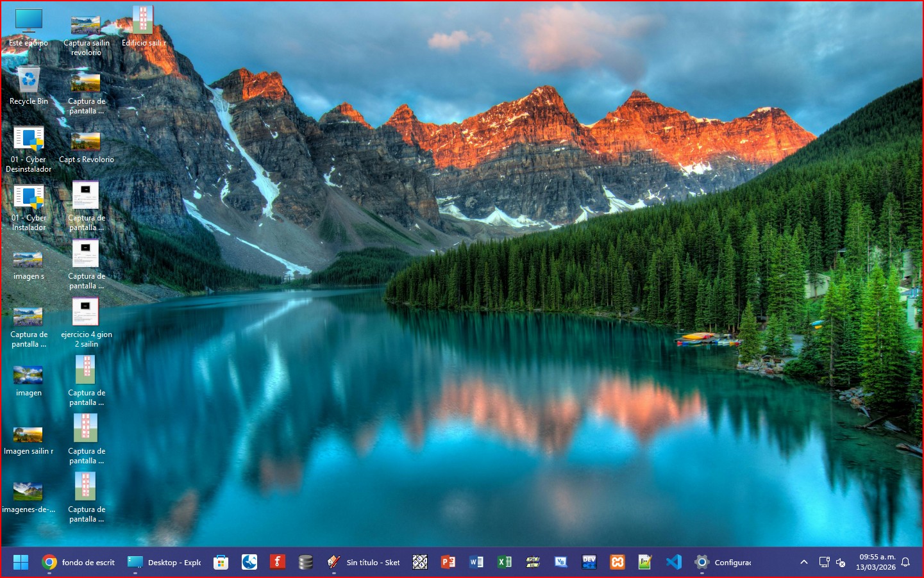Open the Windows Start menu
Image resolution: width=924 pixels, height=578 pixels.
pyautogui.click(x=21, y=562)
